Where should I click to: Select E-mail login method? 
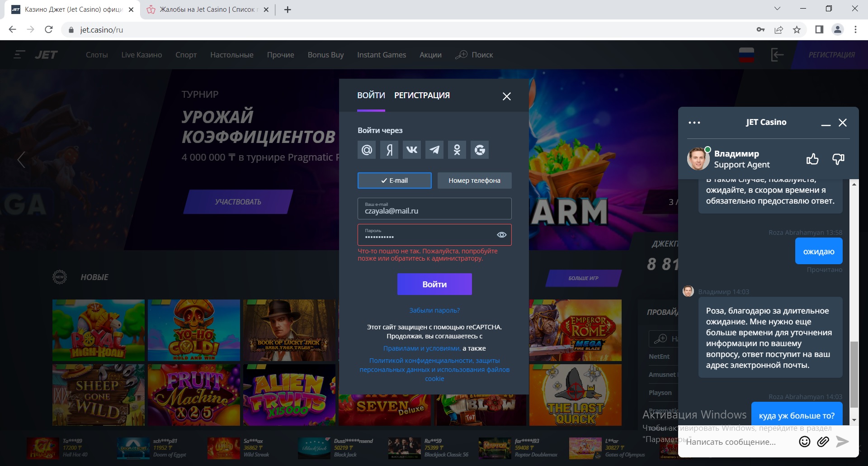[395, 181]
